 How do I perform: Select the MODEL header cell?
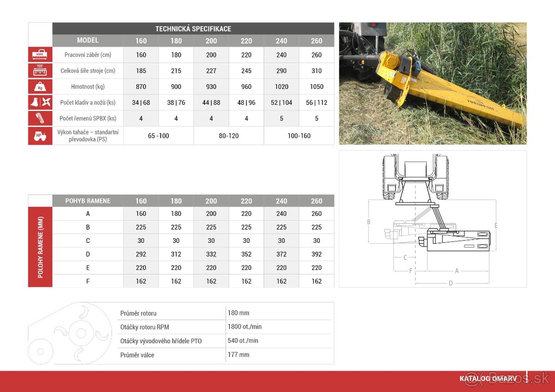(x=88, y=41)
